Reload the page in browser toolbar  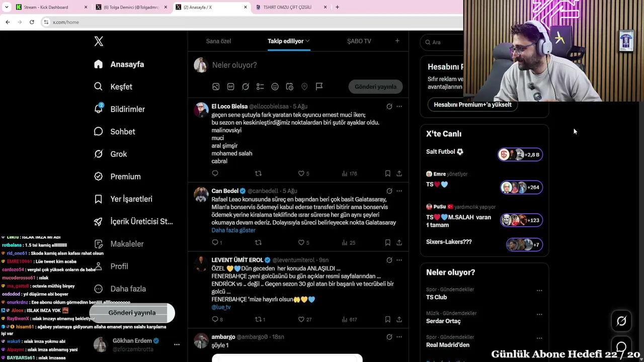pos(32,22)
